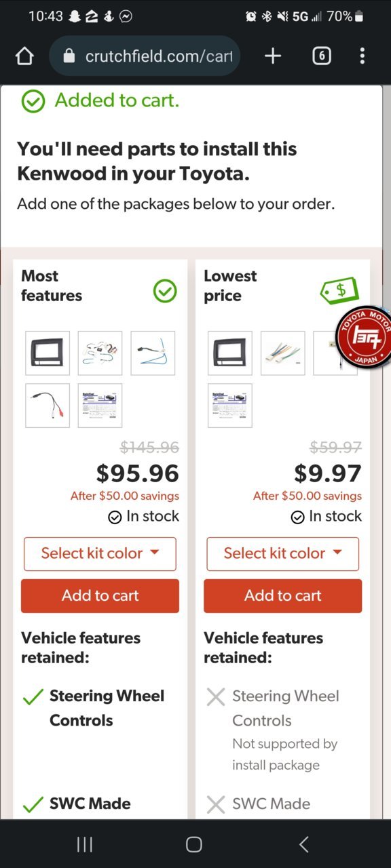View red and white RCA cable thumbnail
Image resolution: width=391 pixels, height=868 pixels.
[x=48, y=406]
